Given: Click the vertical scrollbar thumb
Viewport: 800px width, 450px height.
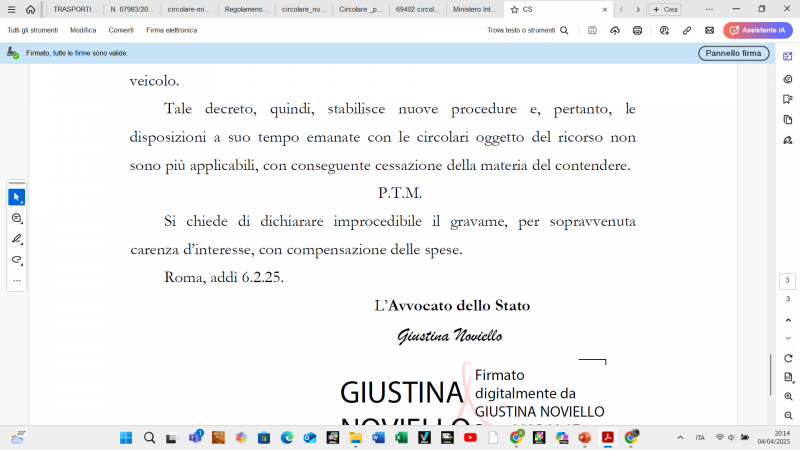Looking at the screenshot, I should pos(770,374).
